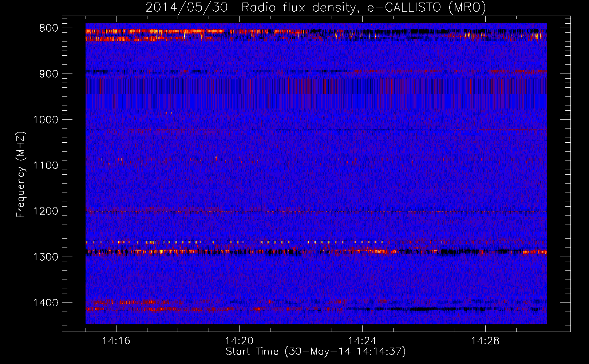This screenshot has height=364, width=589.
Task: Select the 1400 frequency tick label
Action: point(46,303)
